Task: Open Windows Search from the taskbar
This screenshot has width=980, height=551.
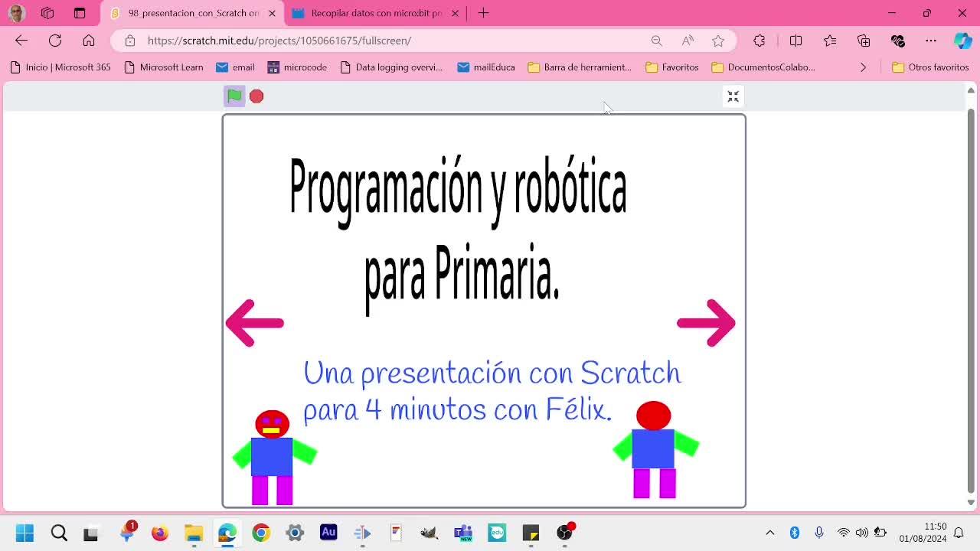Action: tap(59, 533)
